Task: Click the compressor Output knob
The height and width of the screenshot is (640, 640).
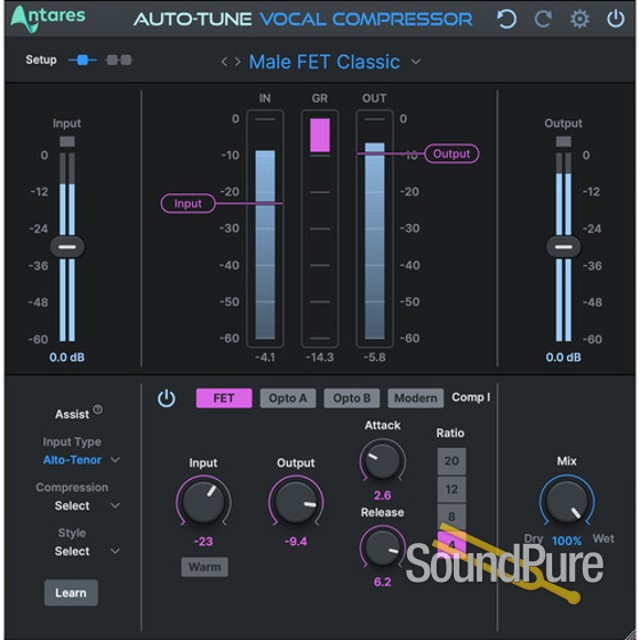Action: (296, 502)
